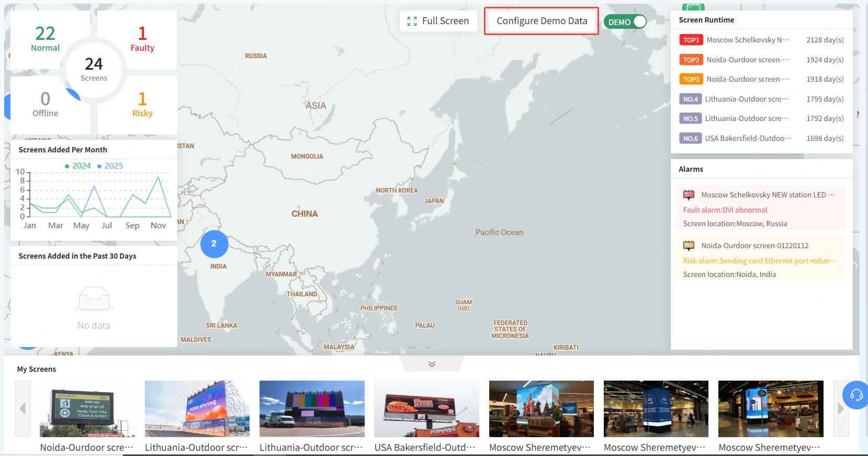Image resolution: width=868 pixels, height=456 pixels.
Task: Show the 1 Risky screen
Action: (x=142, y=104)
